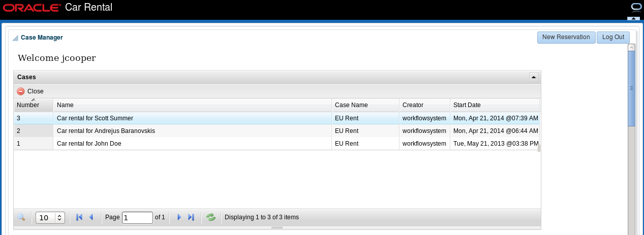The width and height of the screenshot is (644, 235).
Task: Click the scrollbar up arrow
Action: pyautogui.click(x=632, y=48)
